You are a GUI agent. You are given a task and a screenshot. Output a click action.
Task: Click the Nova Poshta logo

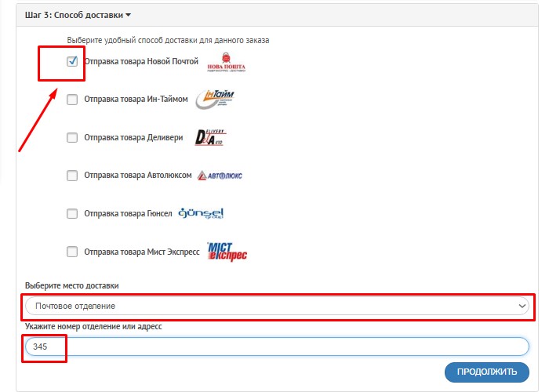(226, 62)
